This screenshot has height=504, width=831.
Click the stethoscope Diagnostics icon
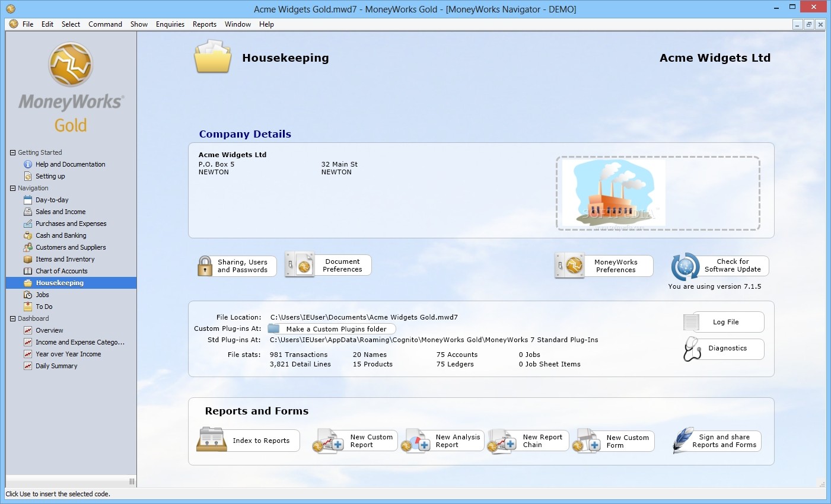pos(692,349)
